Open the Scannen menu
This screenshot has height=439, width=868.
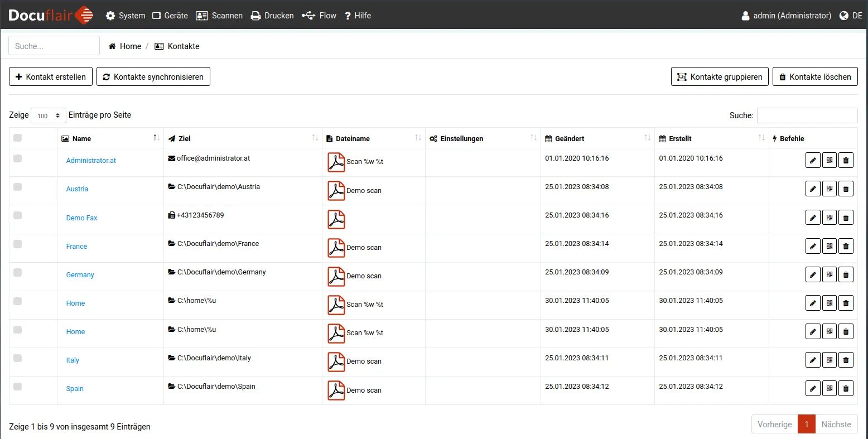point(219,16)
